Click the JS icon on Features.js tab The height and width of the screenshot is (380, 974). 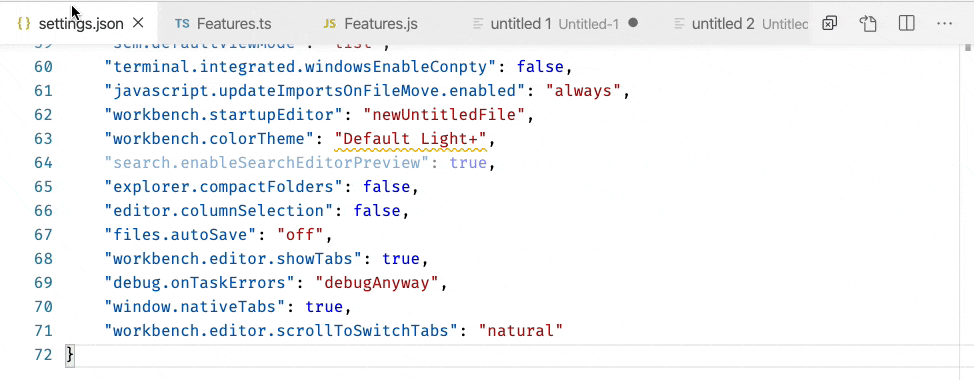pyautogui.click(x=330, y=24)
